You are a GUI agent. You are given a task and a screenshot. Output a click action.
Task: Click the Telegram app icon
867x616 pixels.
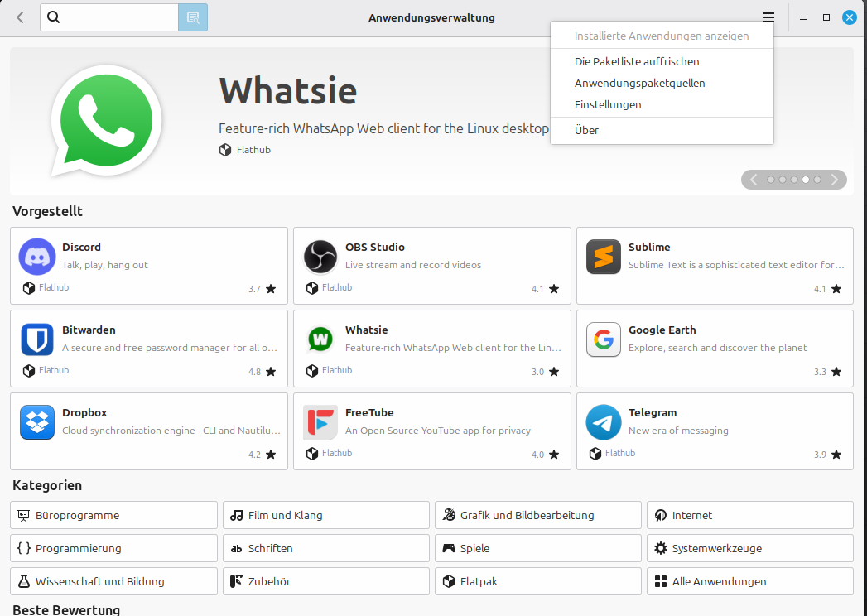pyautogui.click(x=603, y=422)
